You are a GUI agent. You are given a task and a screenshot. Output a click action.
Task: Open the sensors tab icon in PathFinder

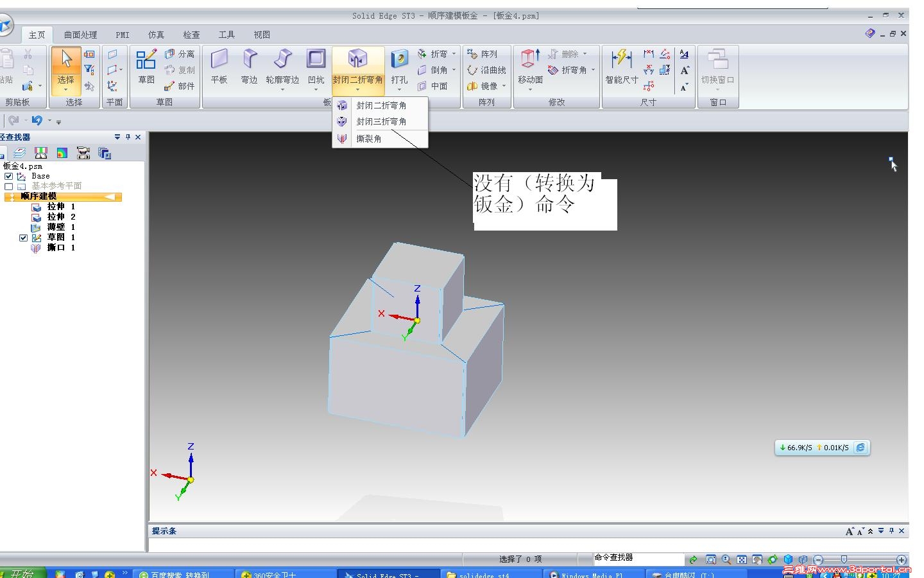tap(41, 153)
